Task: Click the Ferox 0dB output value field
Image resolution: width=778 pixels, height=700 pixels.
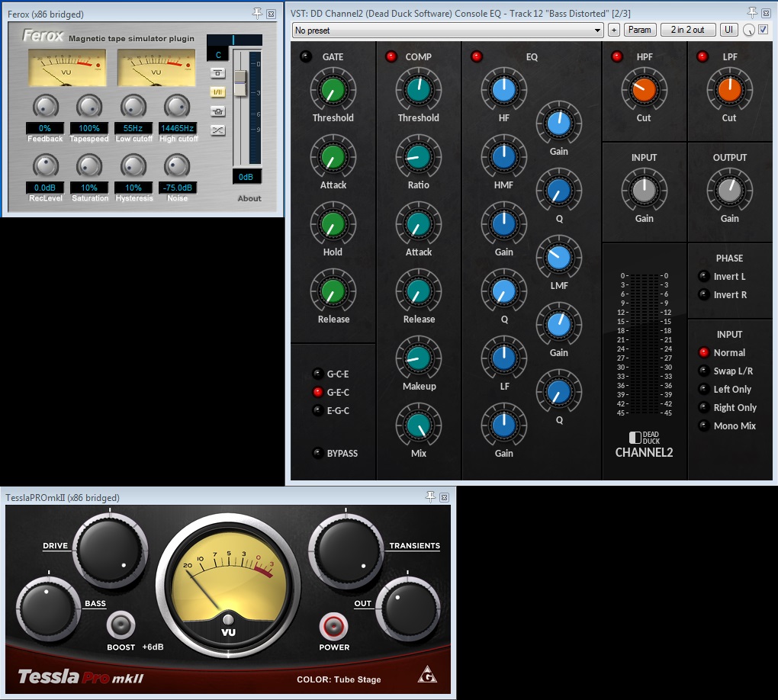Action: tap(246, 177)
